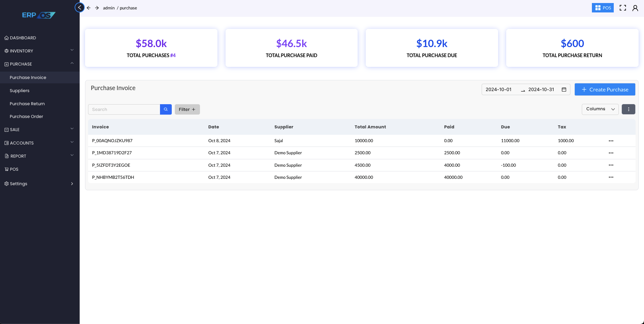Open the user profile icon
Screen dimensions: 644x324
coord(635,8)
